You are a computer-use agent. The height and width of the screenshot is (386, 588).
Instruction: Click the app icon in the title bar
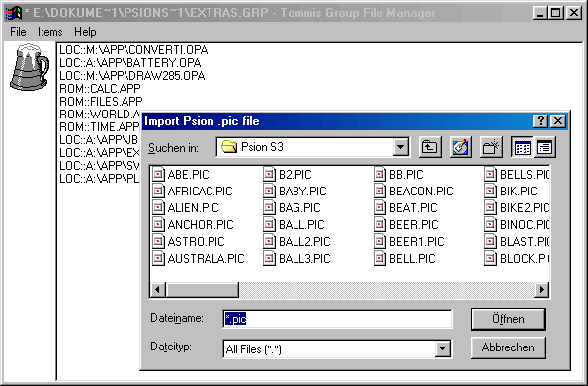coord(13,13)
